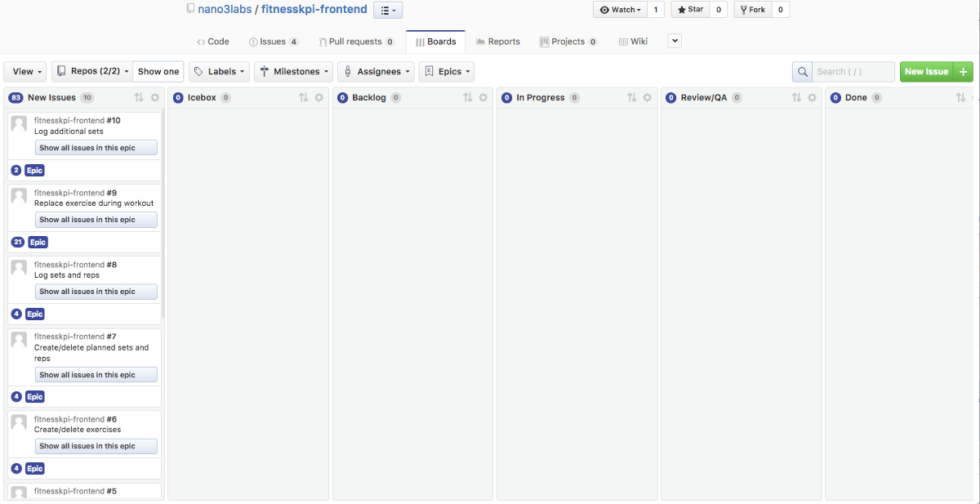Star the fitnesskpi-frontend repository
Screen dimensions: 980x504
pos(690,10)
